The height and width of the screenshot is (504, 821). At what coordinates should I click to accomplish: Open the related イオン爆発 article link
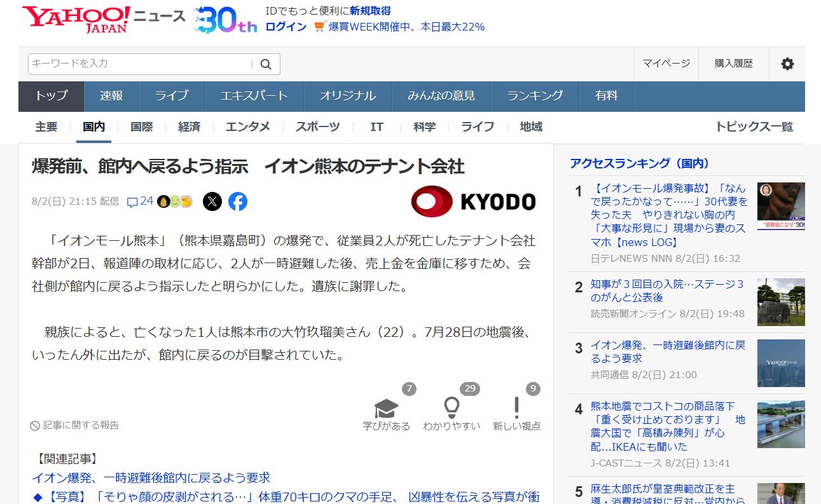[x=151, y=477]
